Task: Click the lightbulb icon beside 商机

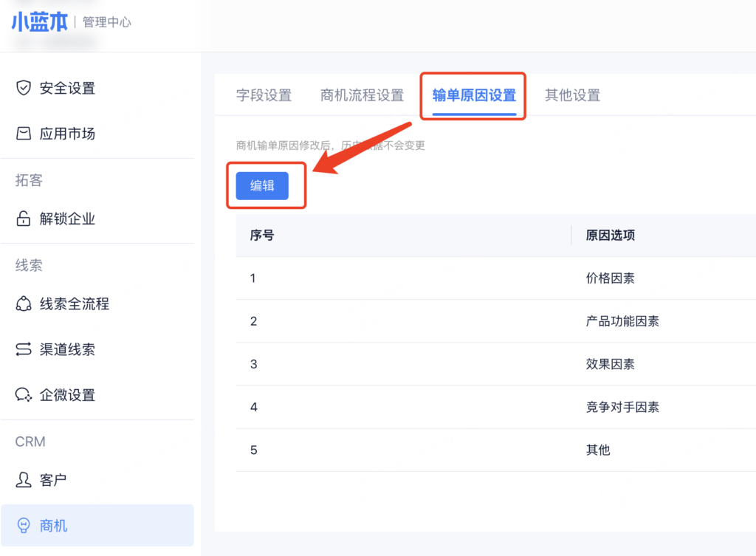Action: click(x=24, y=526)
